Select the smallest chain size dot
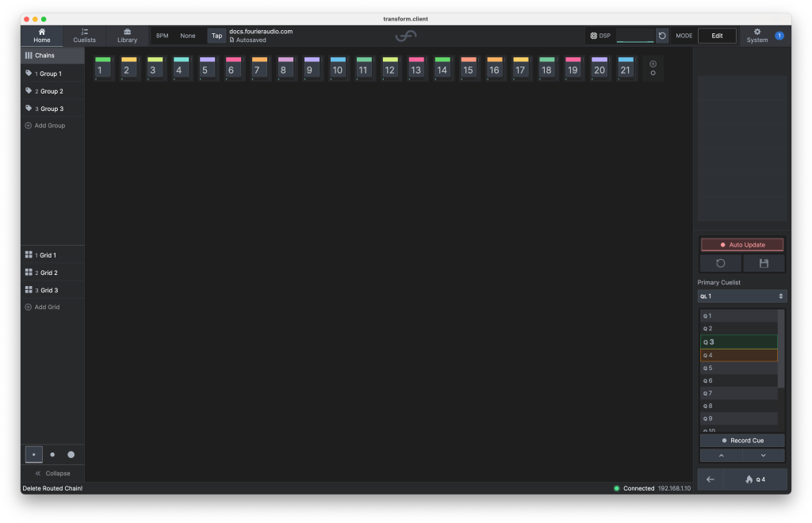Viewport: 812px width, 523px height. point(33,455)
